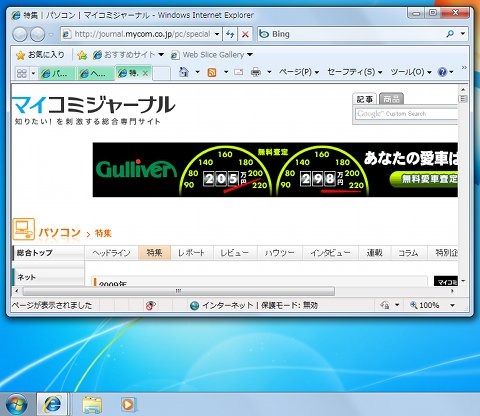Click the Refresh page icon
The width and height of the screenshot is (480, 416).
[x=230, y=34]
